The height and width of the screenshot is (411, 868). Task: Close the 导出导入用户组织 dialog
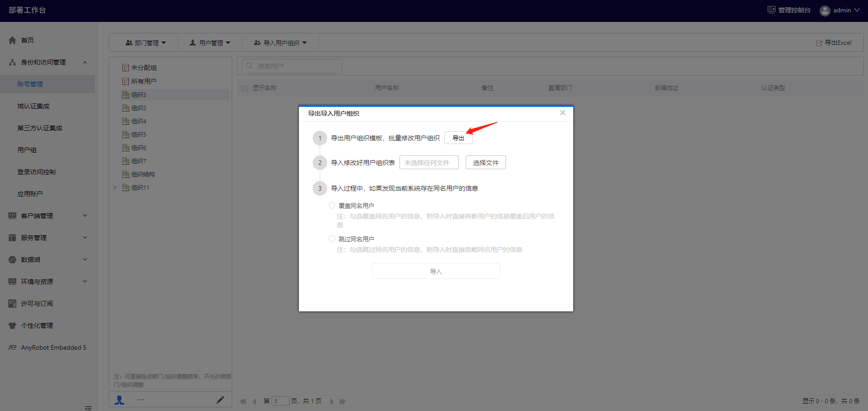563,112
